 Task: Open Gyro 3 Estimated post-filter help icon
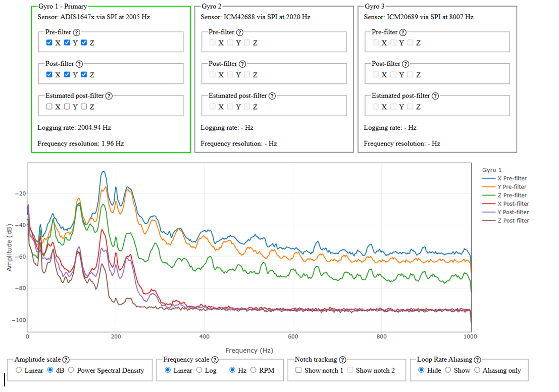[435, 96]
